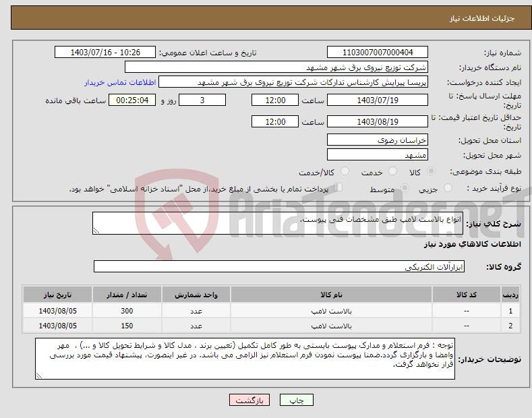Click the delivery city field مشهد
Screen dimensions: 532x418
(378, 154)
